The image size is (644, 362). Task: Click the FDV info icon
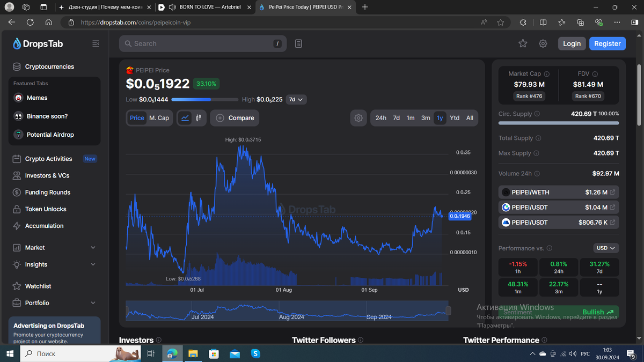595,74
